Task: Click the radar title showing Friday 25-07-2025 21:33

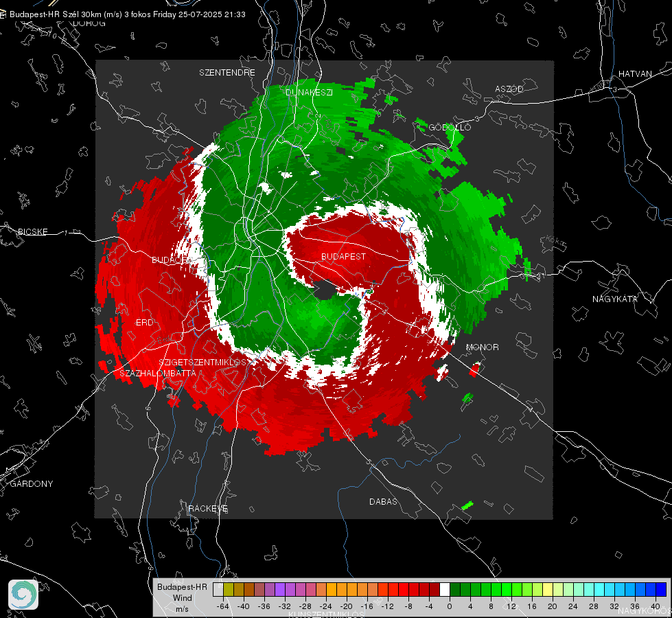Action: tap(127, 14)
